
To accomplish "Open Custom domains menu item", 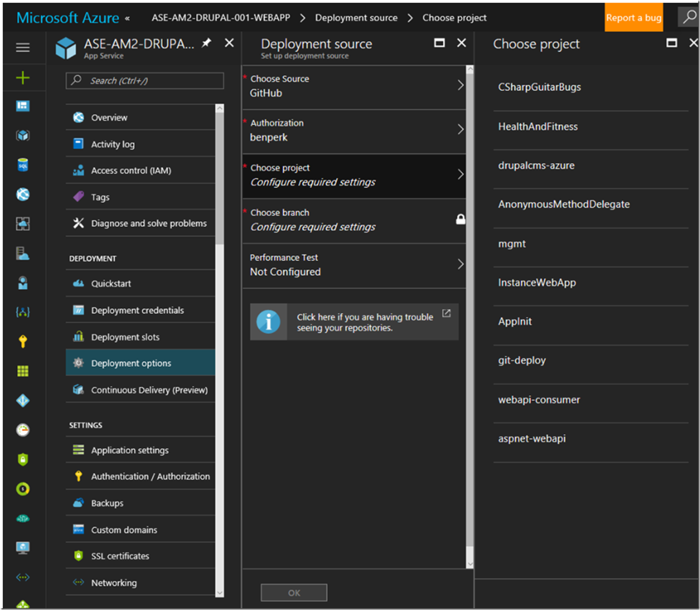I will click(141, 530).
